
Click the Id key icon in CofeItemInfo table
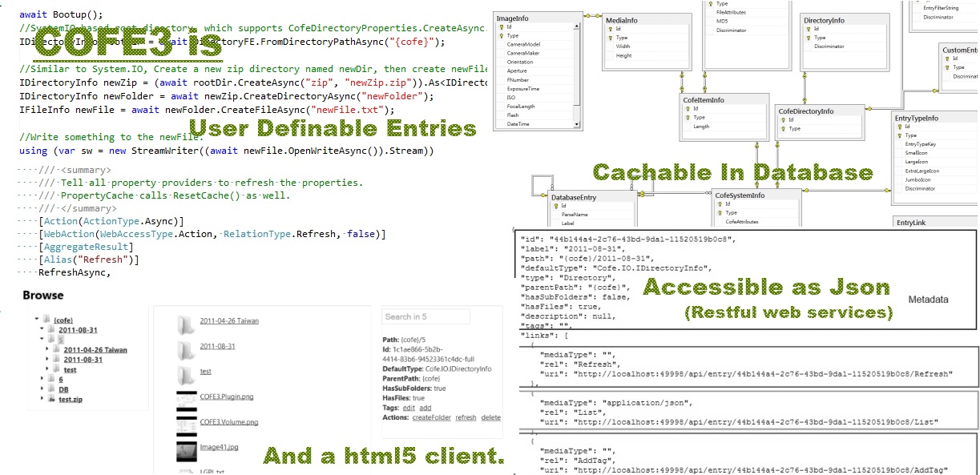click(688, 109)
